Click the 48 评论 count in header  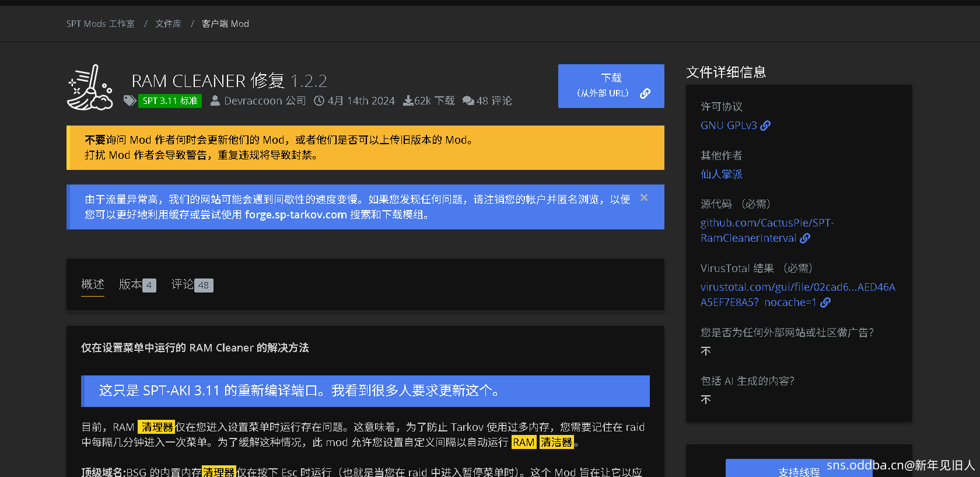tap(494, 100)
